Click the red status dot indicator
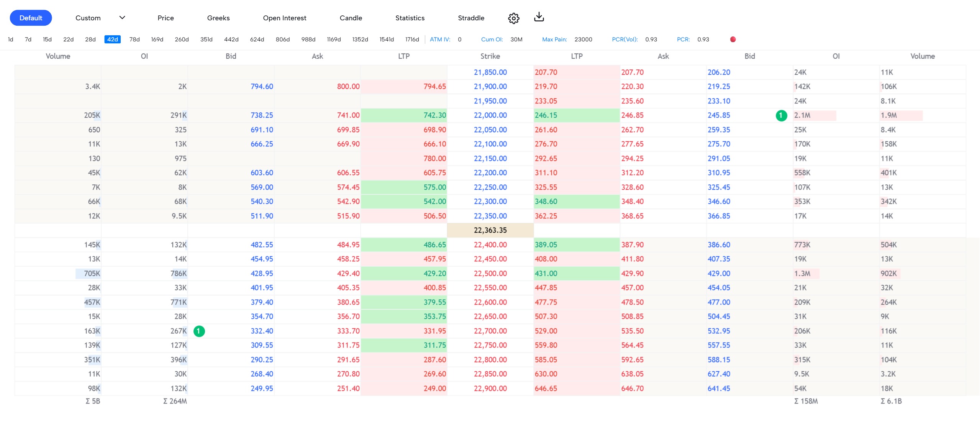This screenshot has width=980, height=433. [x=733, y=39]
